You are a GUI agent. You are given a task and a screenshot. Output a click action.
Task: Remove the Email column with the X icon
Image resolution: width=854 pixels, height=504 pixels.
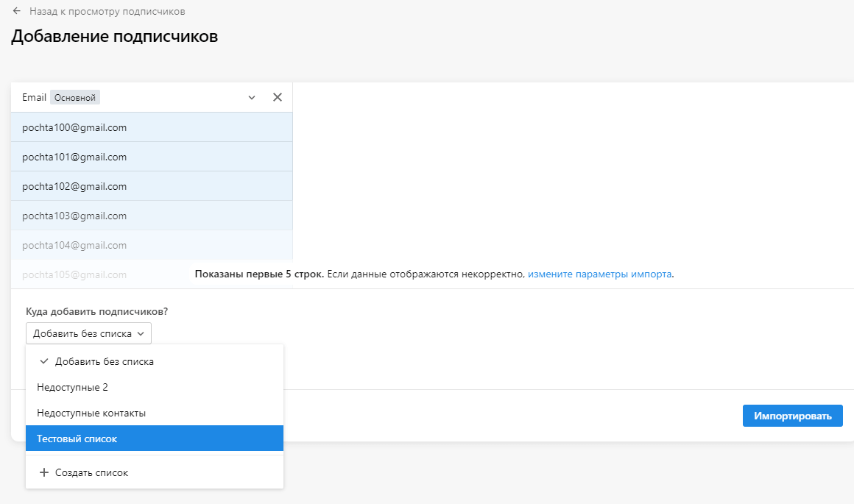pos(278,96)
